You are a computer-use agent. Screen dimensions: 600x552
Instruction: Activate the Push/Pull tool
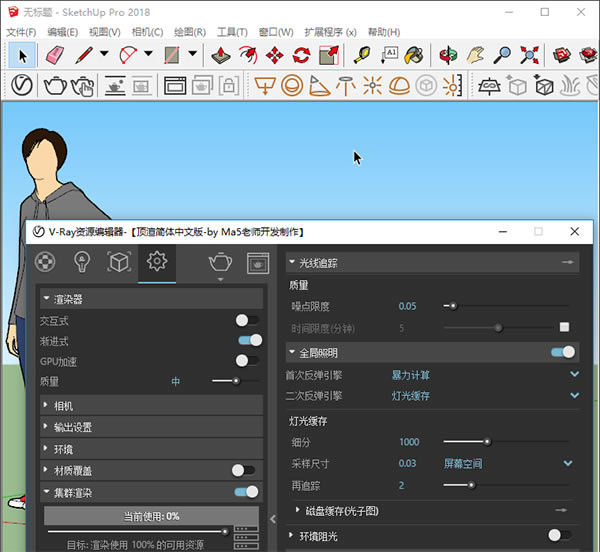click(221, 55)
